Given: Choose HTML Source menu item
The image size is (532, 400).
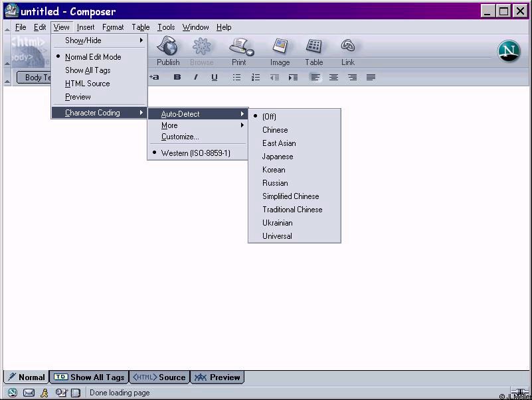Looking at the screenshot, I should (100, 84).
